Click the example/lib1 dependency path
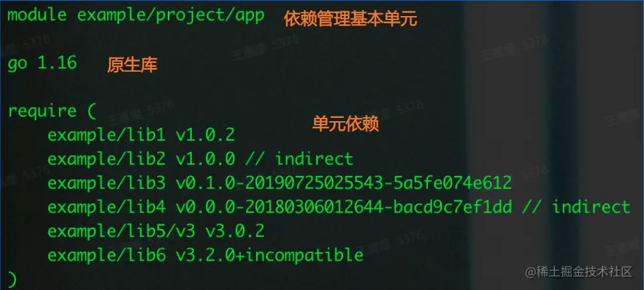 (107, 135)
